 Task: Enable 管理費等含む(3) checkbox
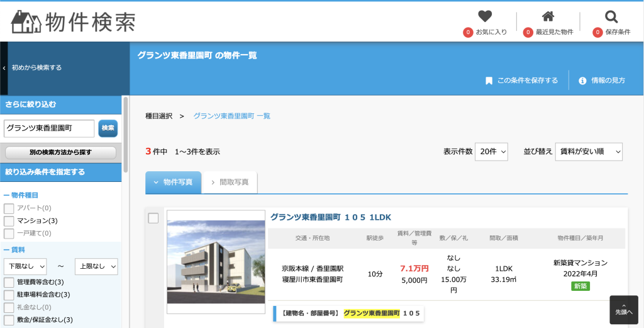(x=9, y=282)
